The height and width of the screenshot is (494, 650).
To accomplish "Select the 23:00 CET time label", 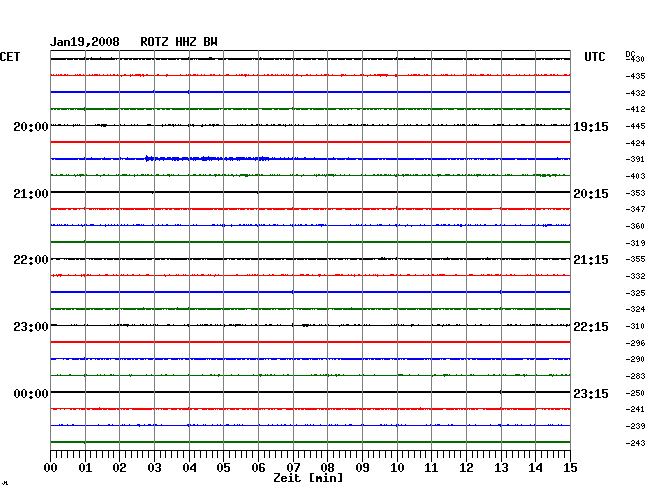I will point(31,327).
